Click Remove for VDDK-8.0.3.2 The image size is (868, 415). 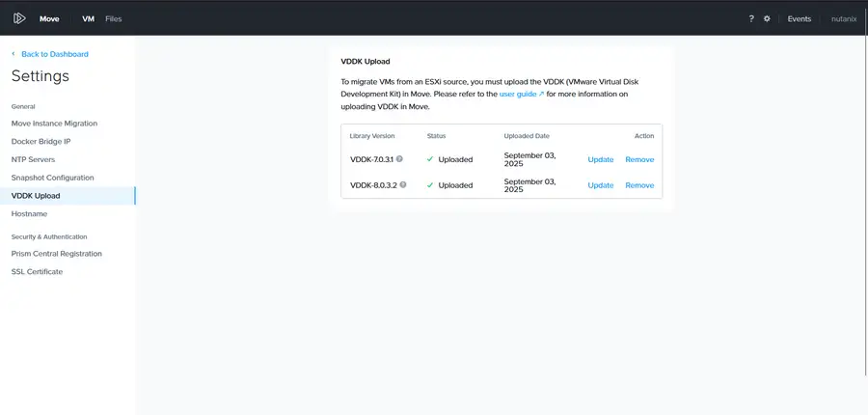[x=639, y=185]
